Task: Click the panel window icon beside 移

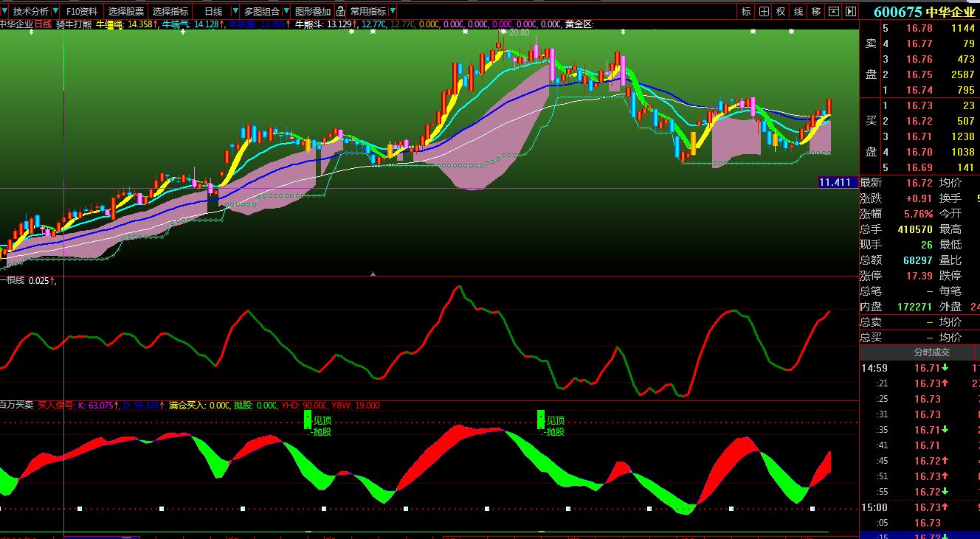Action: click(x=834, y=11)
